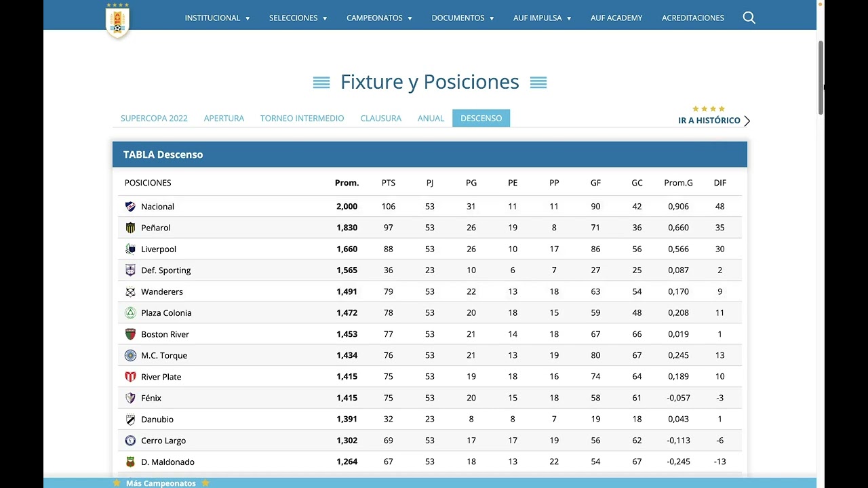The image size is (868, 488).
Task: Click the Fixture y Posiciones heading
Action: [430, 82]
